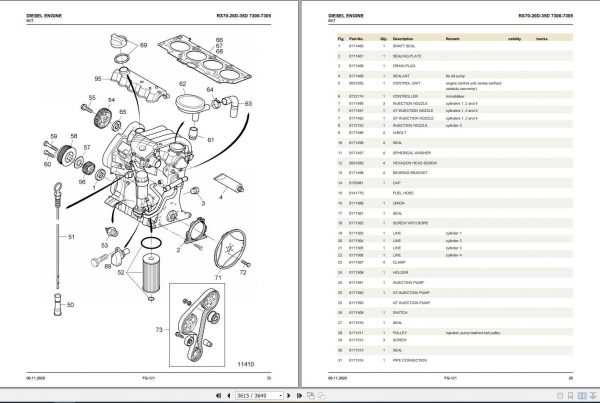Viewport: 600px width, 403px height.
Task: Select the SPHERICAL WASHER description
Action: click(x=412, y=153)
